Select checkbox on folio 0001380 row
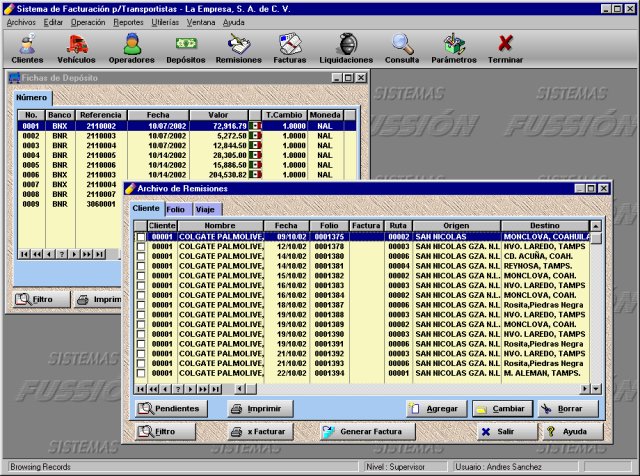The width and height of the screenshot is (640, 476). pos(141,256)
